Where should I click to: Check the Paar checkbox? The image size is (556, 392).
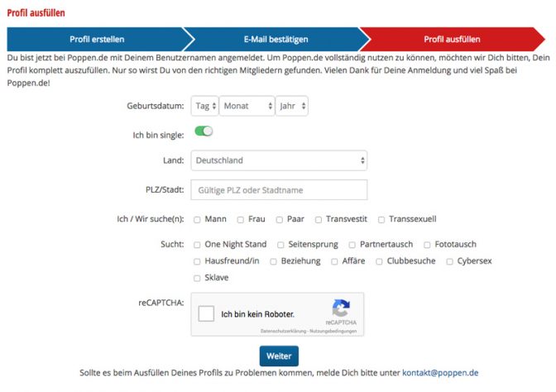coord(280,220)
